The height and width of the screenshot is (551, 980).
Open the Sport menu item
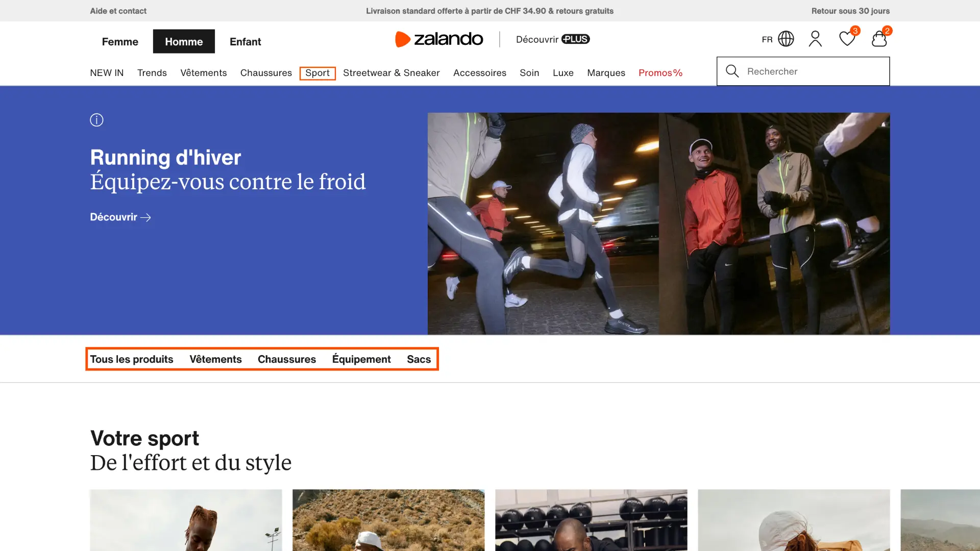coord(317,73)
